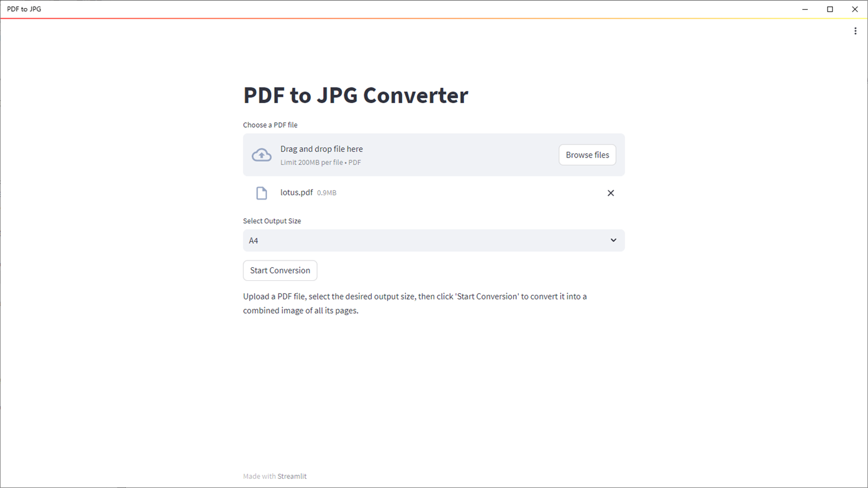Click the Select Output Size label
The height and width of the screenshot is (488, 868).
coord(272,221)
